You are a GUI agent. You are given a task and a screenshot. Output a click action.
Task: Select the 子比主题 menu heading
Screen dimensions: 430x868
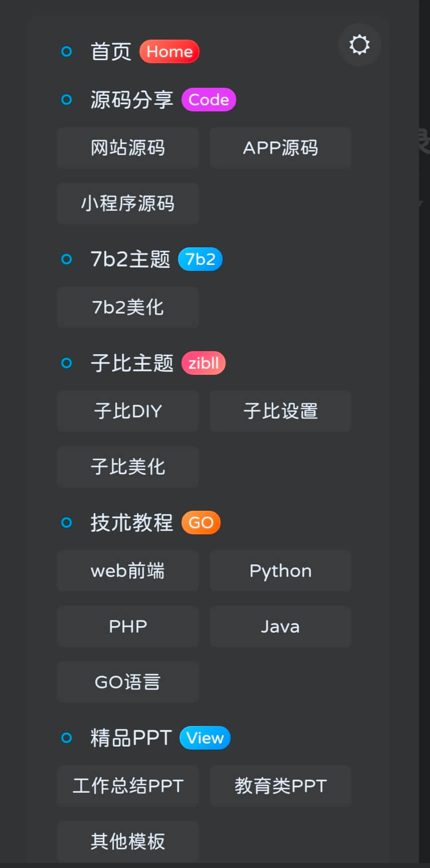tap(132, 363)
